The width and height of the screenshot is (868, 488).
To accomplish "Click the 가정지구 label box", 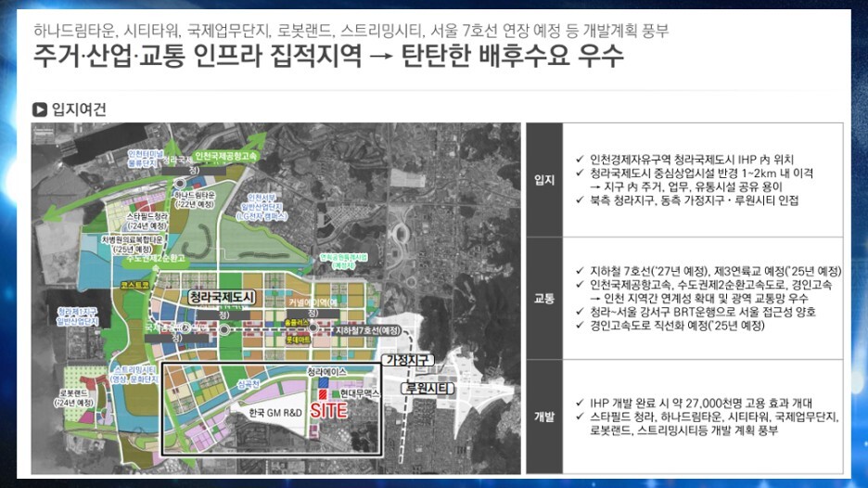I will (x=408, y=360).
